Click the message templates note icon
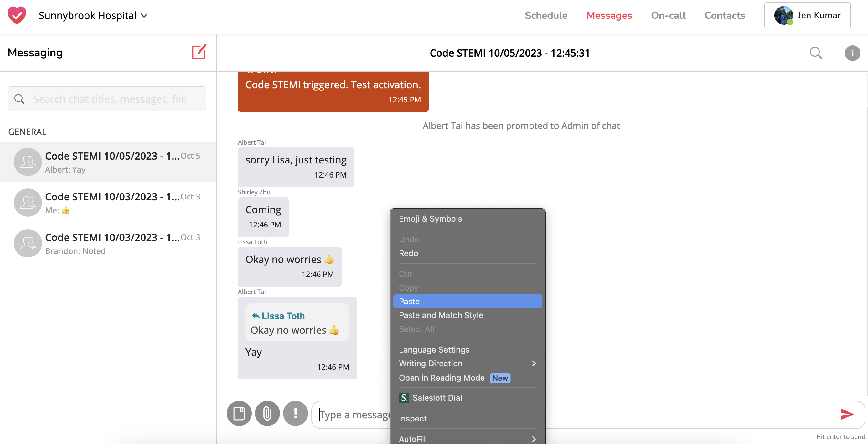This screenshot has width=868, height=444. (x=239, y=413)
